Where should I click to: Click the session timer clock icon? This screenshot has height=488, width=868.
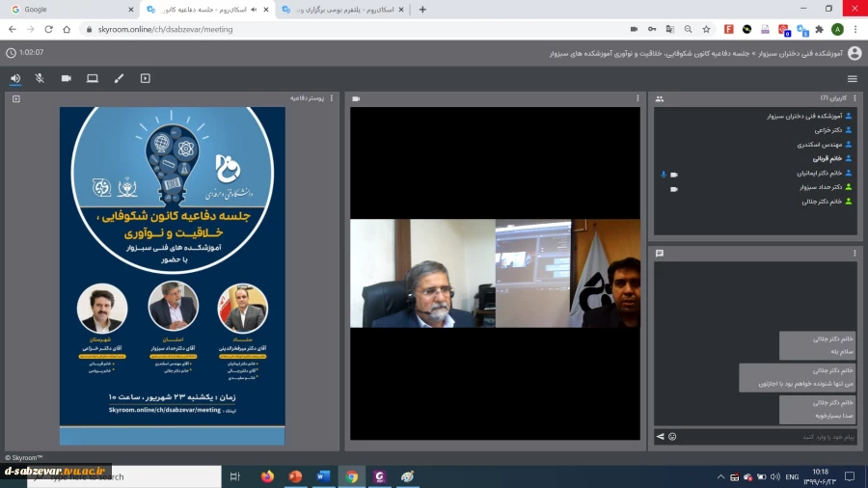point(11,53)
